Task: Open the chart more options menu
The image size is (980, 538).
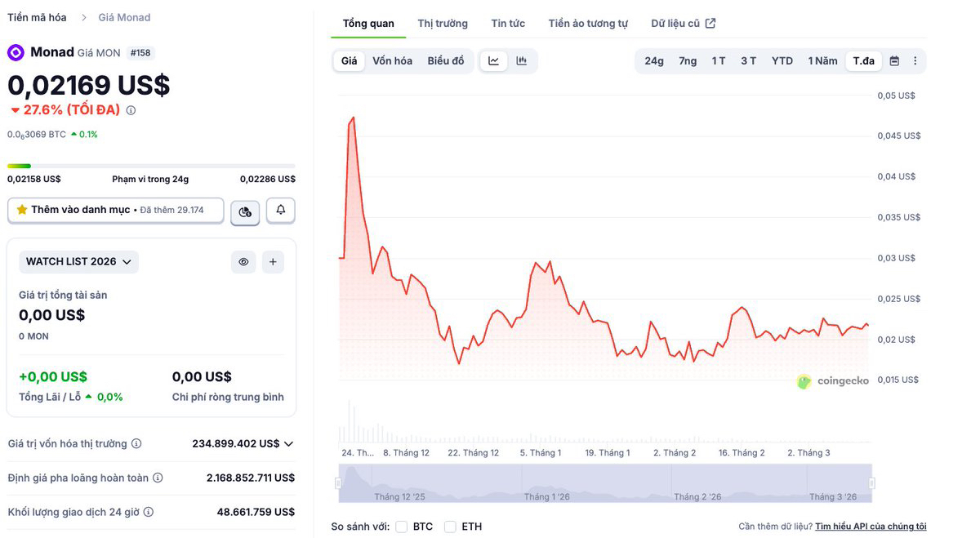Action: 915,61
